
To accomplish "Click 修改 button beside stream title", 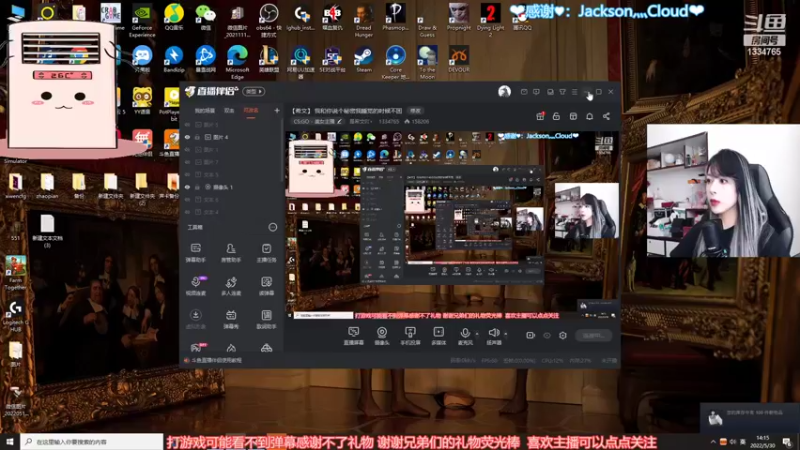I will click(x=416, y=110).
